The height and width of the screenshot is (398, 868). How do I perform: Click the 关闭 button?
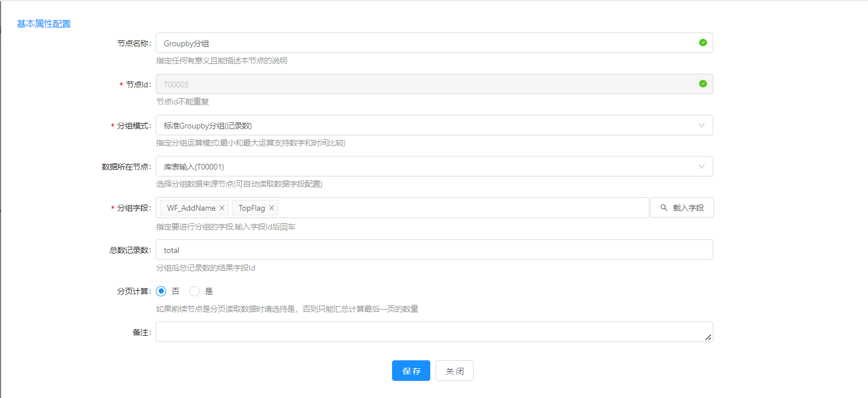point(454,371)
